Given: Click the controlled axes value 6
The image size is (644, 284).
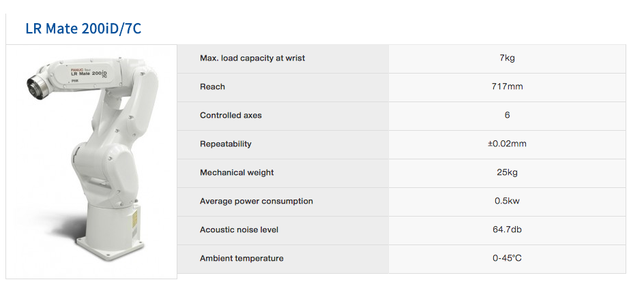Looking at the screenshot, I should click(x=507, y=115).
